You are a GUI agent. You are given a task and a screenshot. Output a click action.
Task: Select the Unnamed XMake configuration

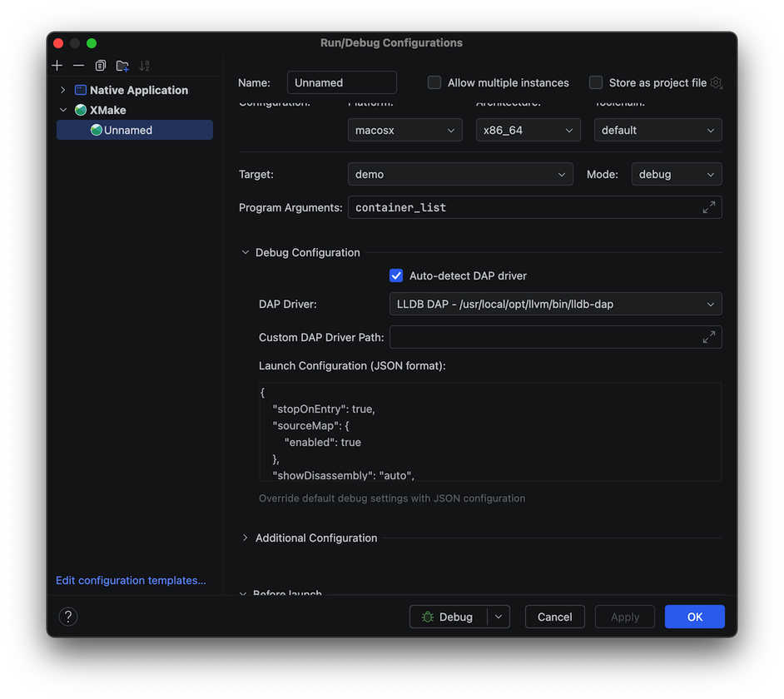pos(128,131)
